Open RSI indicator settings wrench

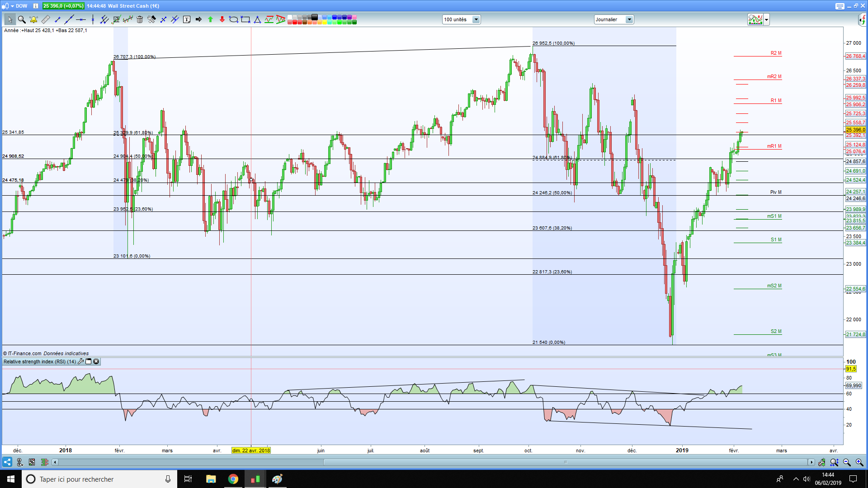pos(81,361)
